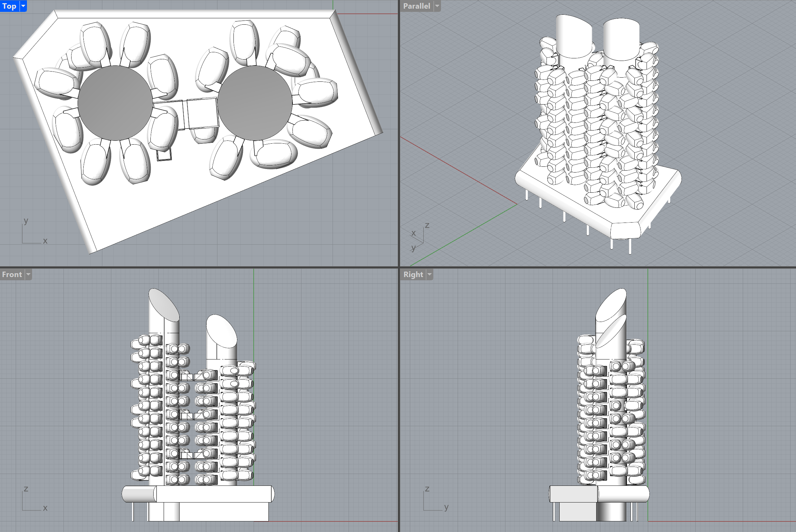Image resolution: width=796 pixels, height=532 pixels.
Task: Pick the square bridge between the two cores
Action: click(x=202, y=113)
